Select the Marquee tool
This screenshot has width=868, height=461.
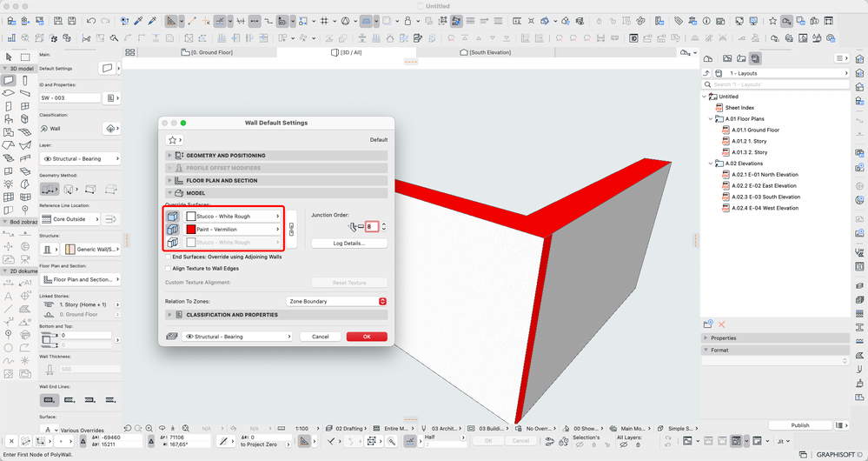pyautogui.click(x=25, y=57)
